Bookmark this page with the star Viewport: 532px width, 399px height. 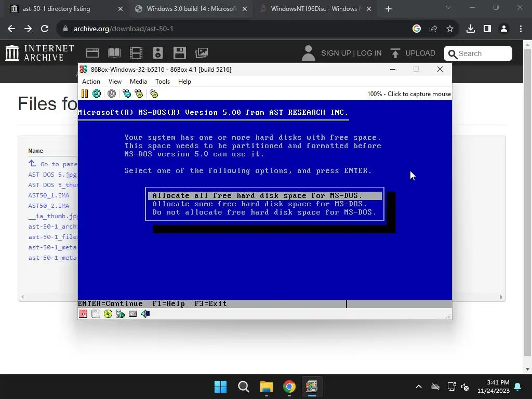(450, 29)
